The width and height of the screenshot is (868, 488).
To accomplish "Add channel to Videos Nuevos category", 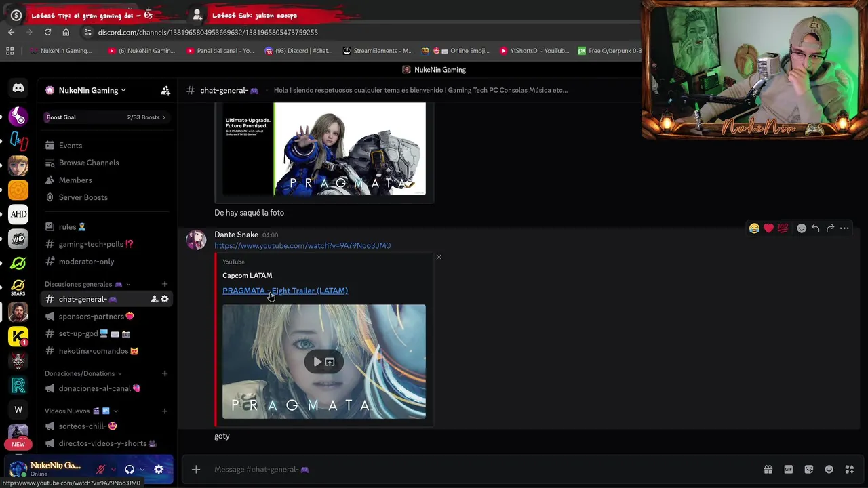I will click(x=165, y=411).
